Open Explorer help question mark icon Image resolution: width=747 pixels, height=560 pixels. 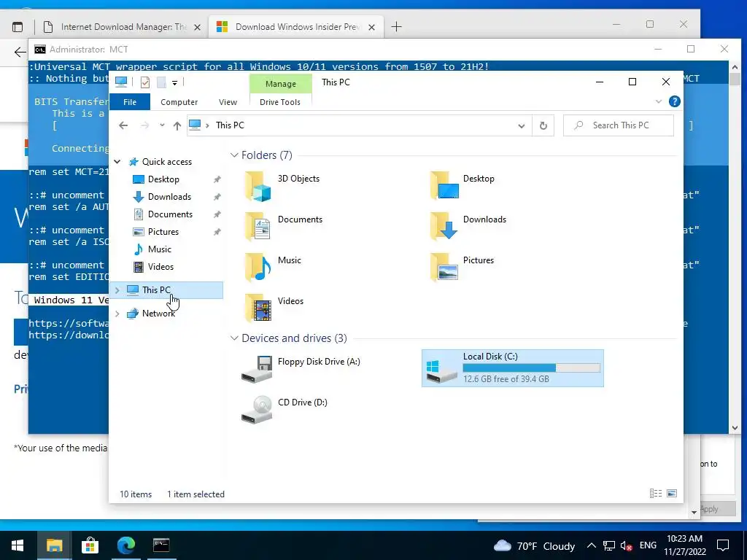(x=674, y=101)
